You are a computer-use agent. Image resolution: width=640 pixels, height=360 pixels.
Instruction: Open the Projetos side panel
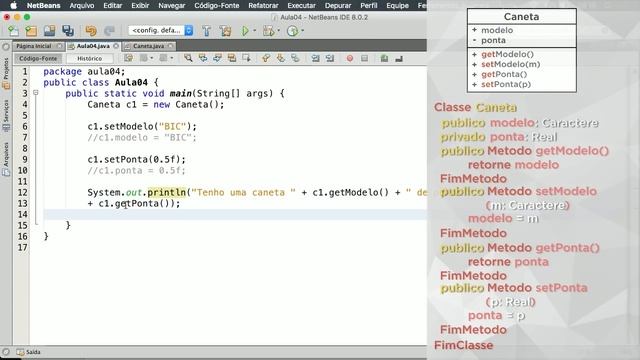point(6,73)
